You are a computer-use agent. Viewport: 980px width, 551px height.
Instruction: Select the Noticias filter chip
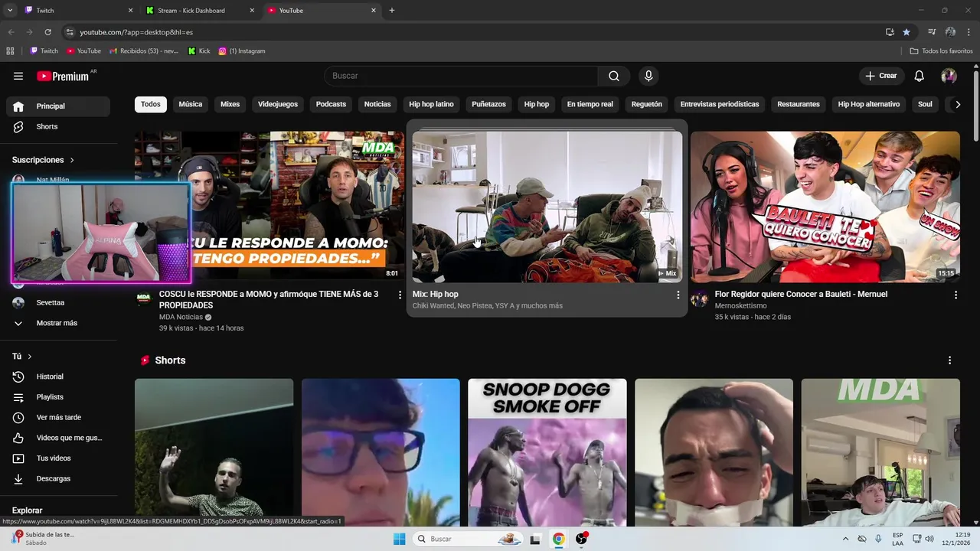(x=377, y=104)
